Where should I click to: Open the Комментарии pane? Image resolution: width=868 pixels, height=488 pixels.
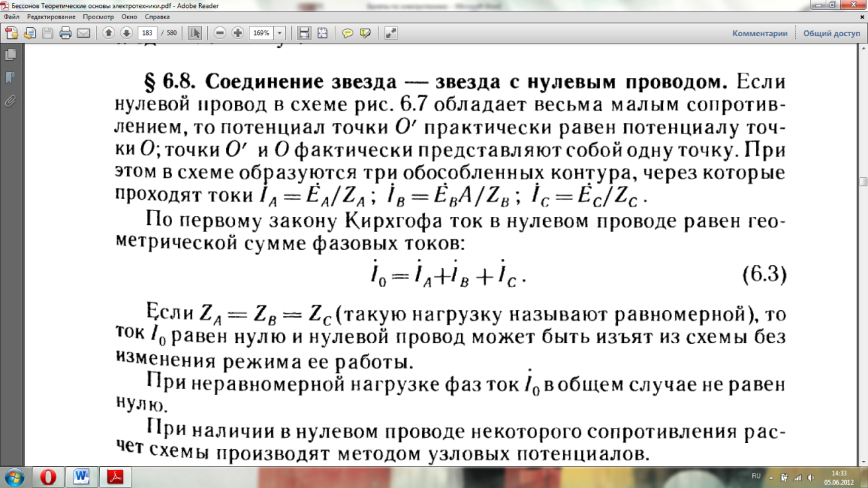tap(759, 33)
